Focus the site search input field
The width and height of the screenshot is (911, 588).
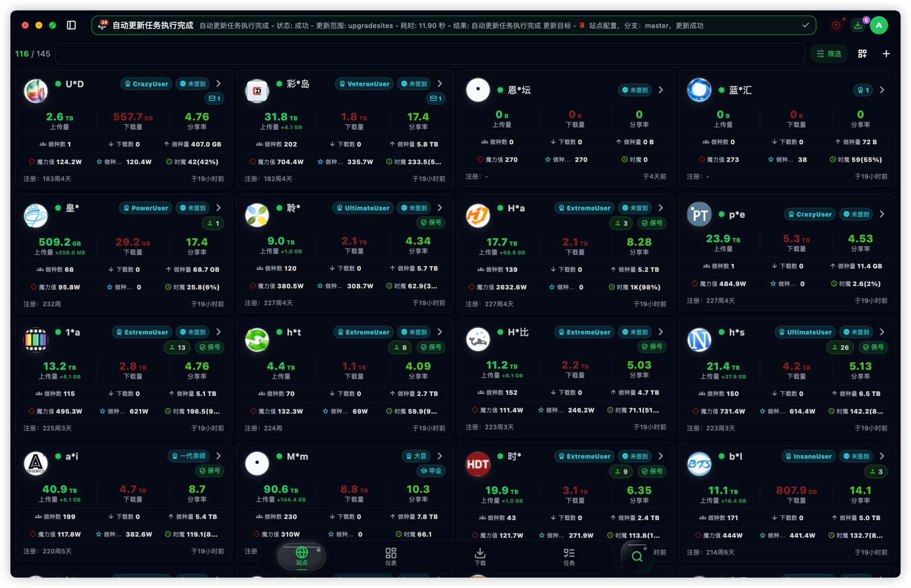430,54
